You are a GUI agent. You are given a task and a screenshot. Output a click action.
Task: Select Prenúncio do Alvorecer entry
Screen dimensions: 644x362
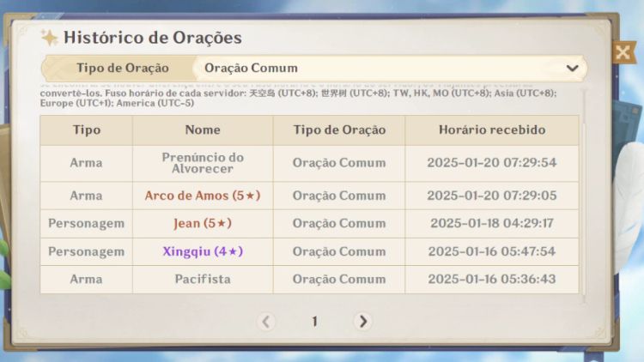(x=203, y=163)
